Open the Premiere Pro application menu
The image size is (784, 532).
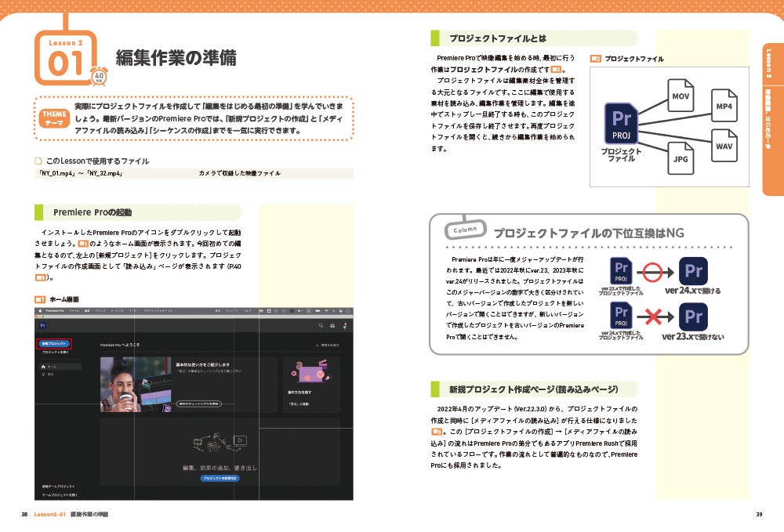(55, 311)
